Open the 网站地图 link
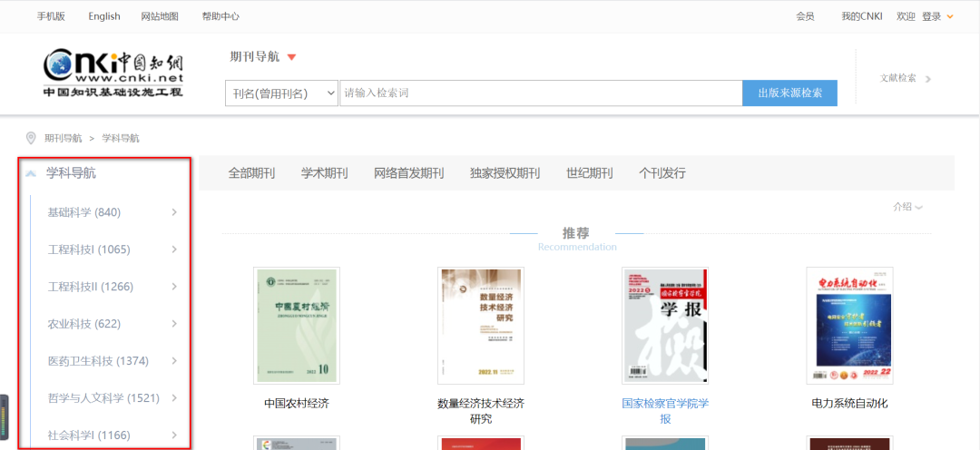The height and width of the screenshot is (450, 980). [x=160, y=17]
